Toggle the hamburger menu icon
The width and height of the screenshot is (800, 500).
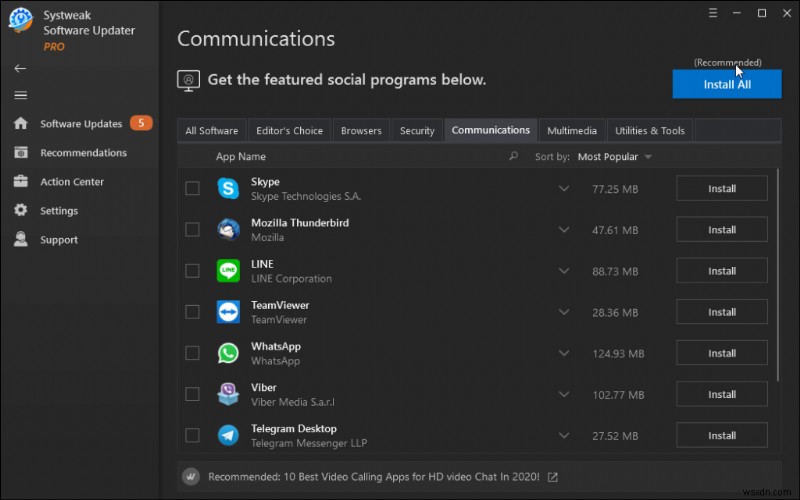[20, 95]
